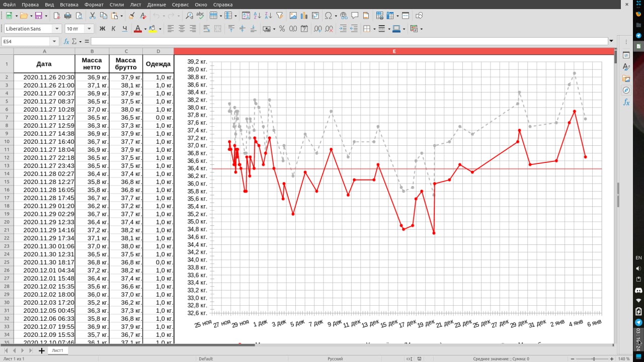Expand the Name Box E54 dropdown

[54, 41]
